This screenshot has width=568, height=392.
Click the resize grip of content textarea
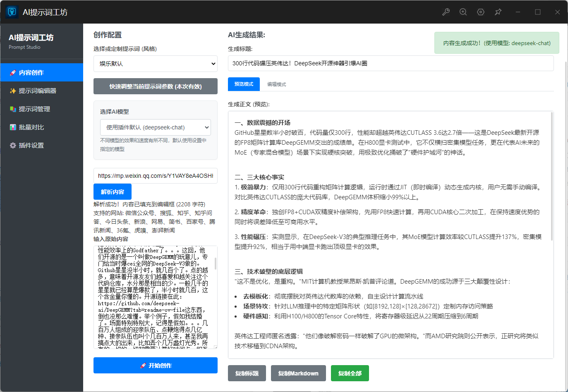[x=215, y=347]
